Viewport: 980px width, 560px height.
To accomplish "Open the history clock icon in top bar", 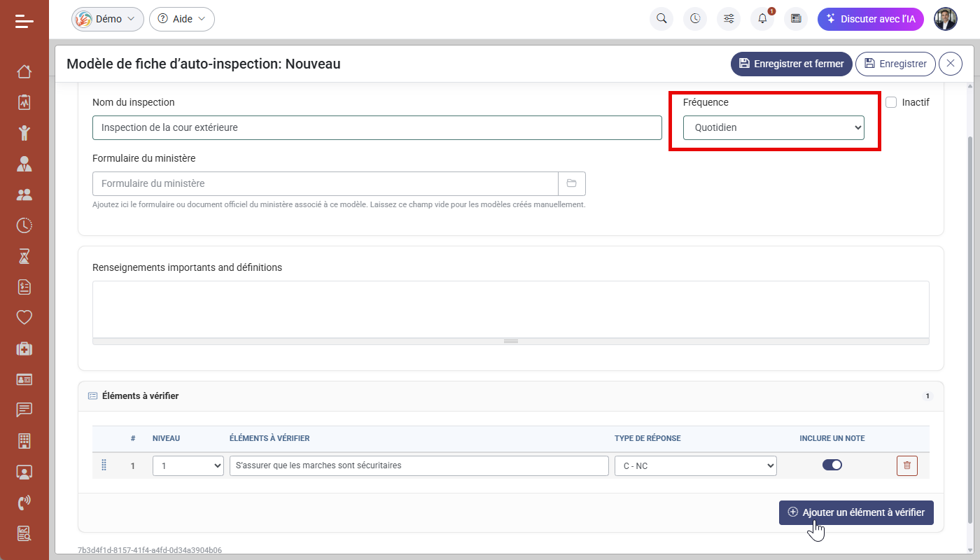I will coord(695,19).
